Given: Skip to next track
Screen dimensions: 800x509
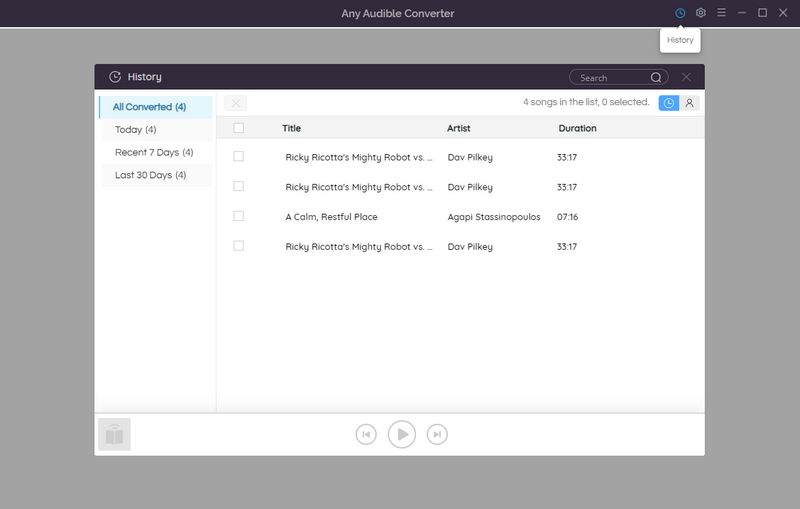Looking at the screenshot, I should [437, 435].
